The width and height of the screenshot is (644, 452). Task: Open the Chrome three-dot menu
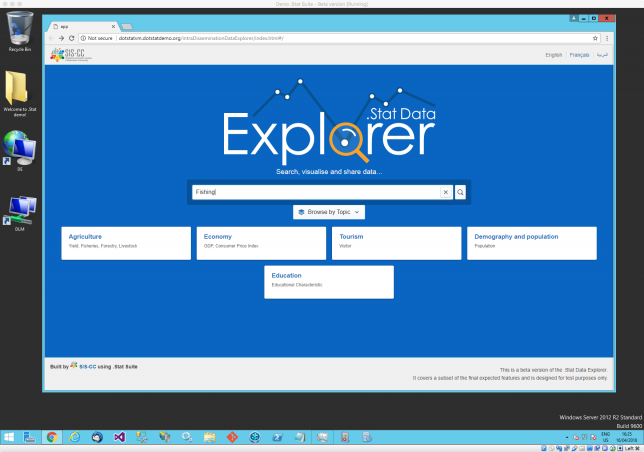tap(607, 38)
